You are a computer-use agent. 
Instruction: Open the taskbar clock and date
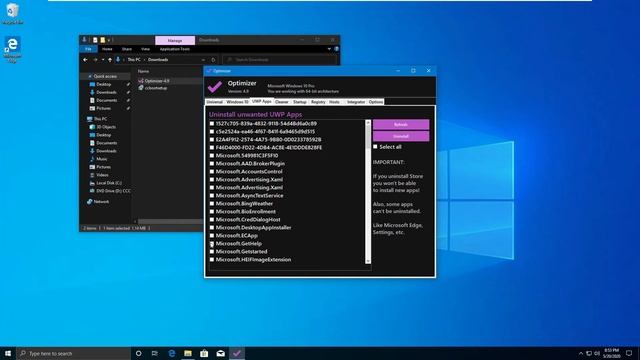click(x=611, y=353)
